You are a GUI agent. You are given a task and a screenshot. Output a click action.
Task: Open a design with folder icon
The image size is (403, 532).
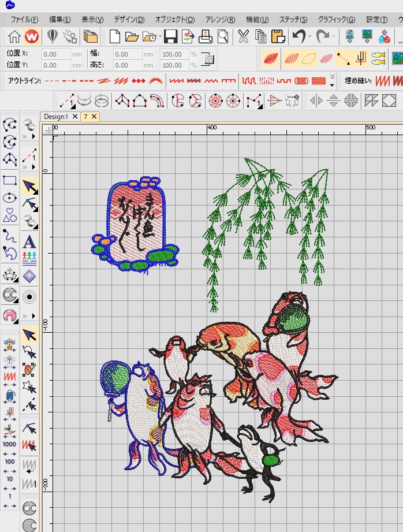132,36
